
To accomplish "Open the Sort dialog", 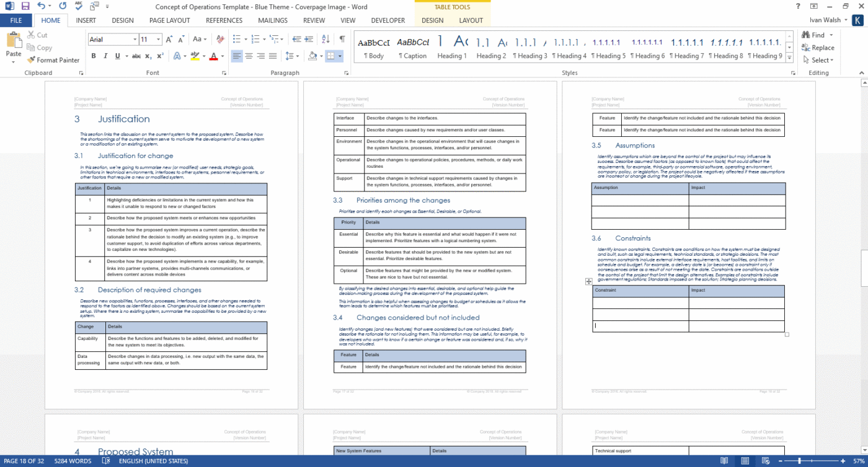I will (x=325, y=38).
